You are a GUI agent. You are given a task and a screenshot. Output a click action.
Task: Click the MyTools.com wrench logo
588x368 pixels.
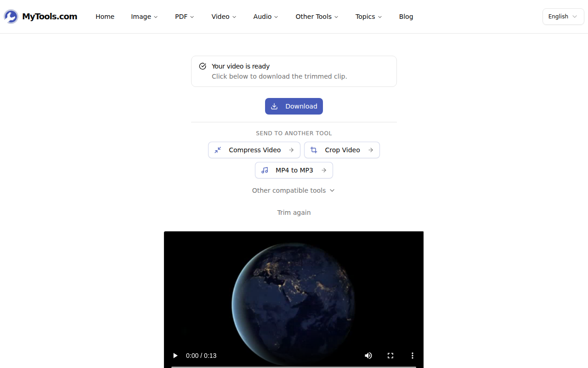tap(11, 17)
